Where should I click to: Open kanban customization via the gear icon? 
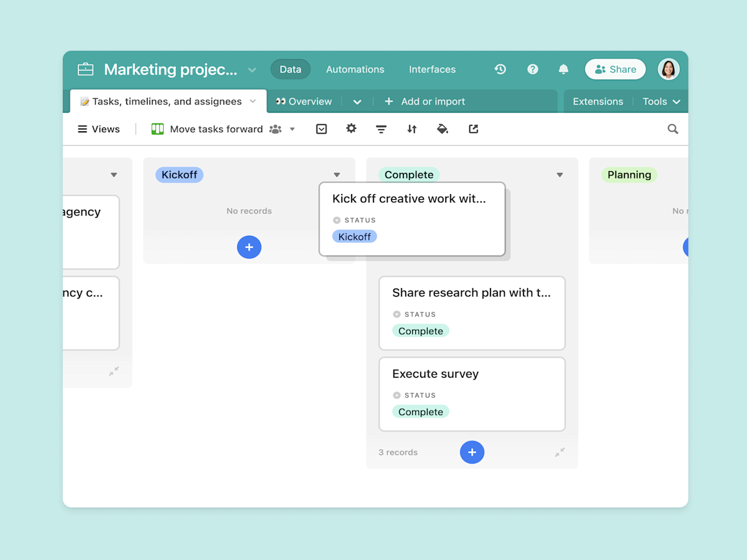(x=351, y=129)
